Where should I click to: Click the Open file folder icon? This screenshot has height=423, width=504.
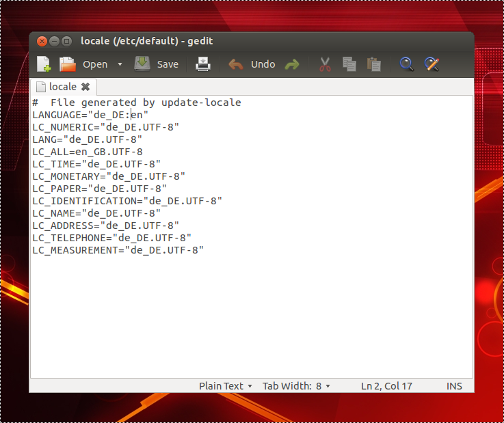coord(68,64)
